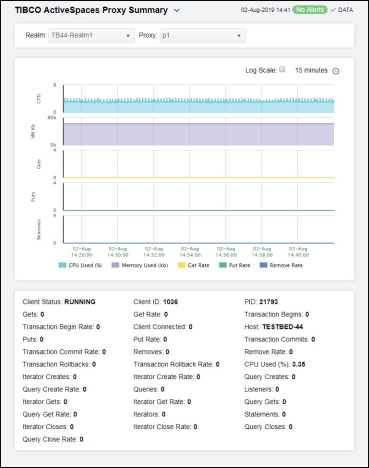Screen dimensions: 369x468
Task: Toggle the CPU Used (%) legend swatch
Action: pyautogui.click(x=62, y=265)
